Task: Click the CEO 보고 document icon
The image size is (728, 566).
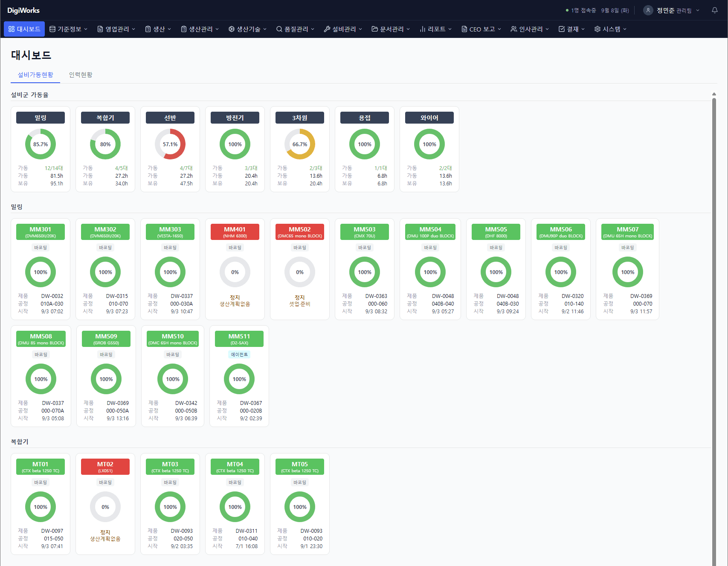Action: pyautogui.click(x=464, y=29)
